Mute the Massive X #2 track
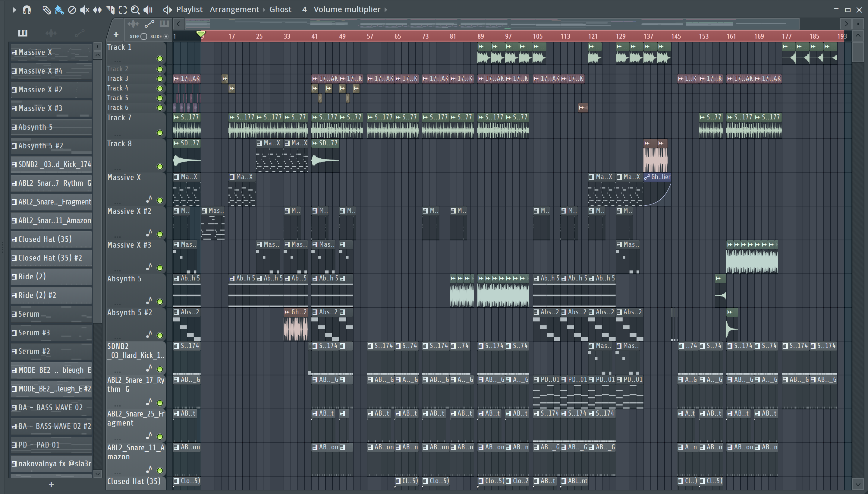Screen dimensions: 868x494 tap(160, 234)
